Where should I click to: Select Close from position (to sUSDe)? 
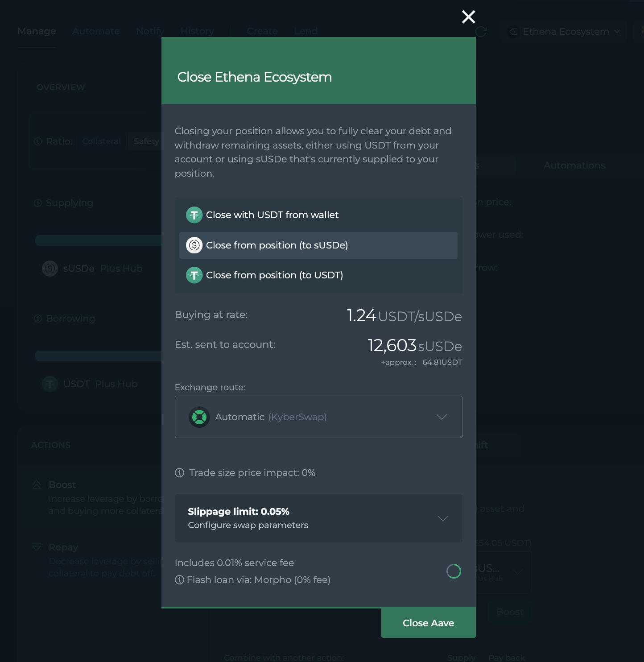pos(318,245)
